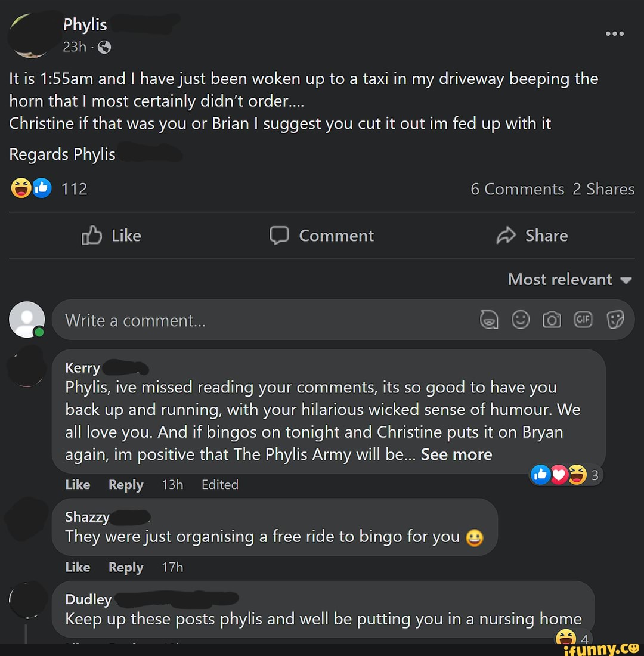The height and width of the screenshot is (656, 644).
Task: Attach a photo using the camera icon
Action: pos(552,321)
